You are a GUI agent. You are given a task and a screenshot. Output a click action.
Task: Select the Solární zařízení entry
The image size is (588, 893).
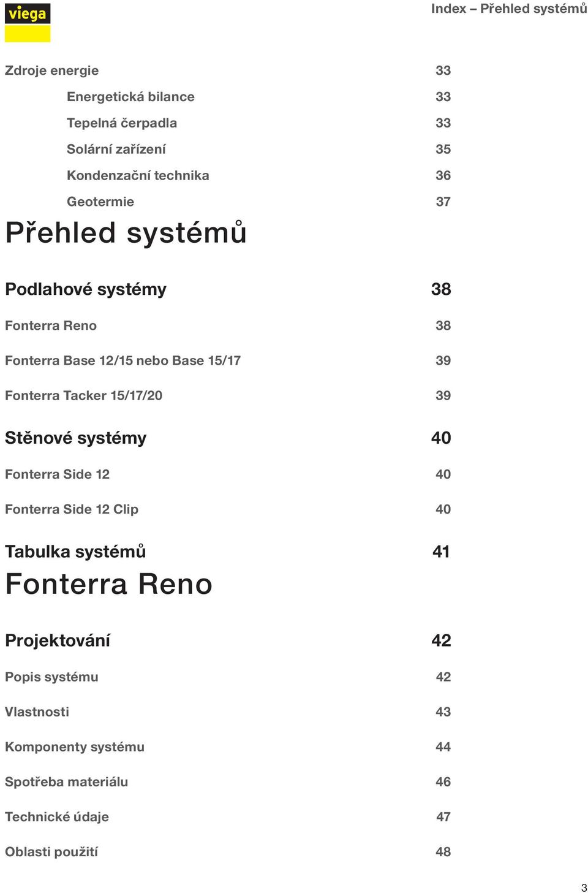pos(116,150)
